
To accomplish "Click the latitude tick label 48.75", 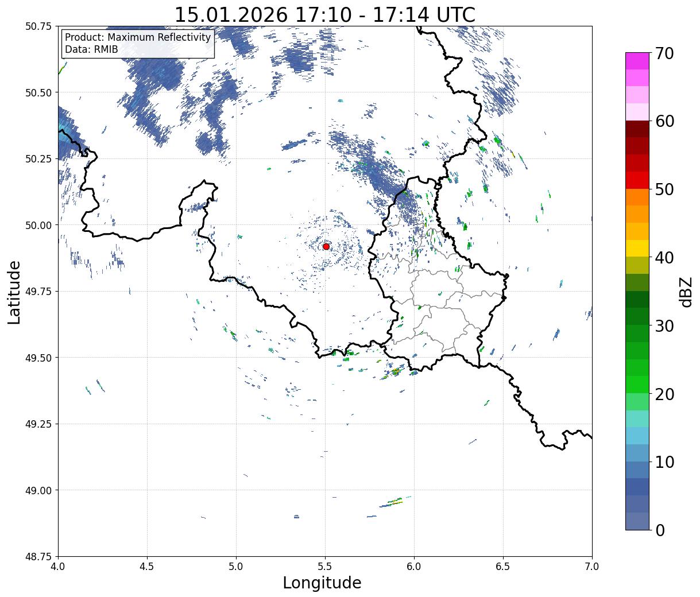I will pos(38,557).
